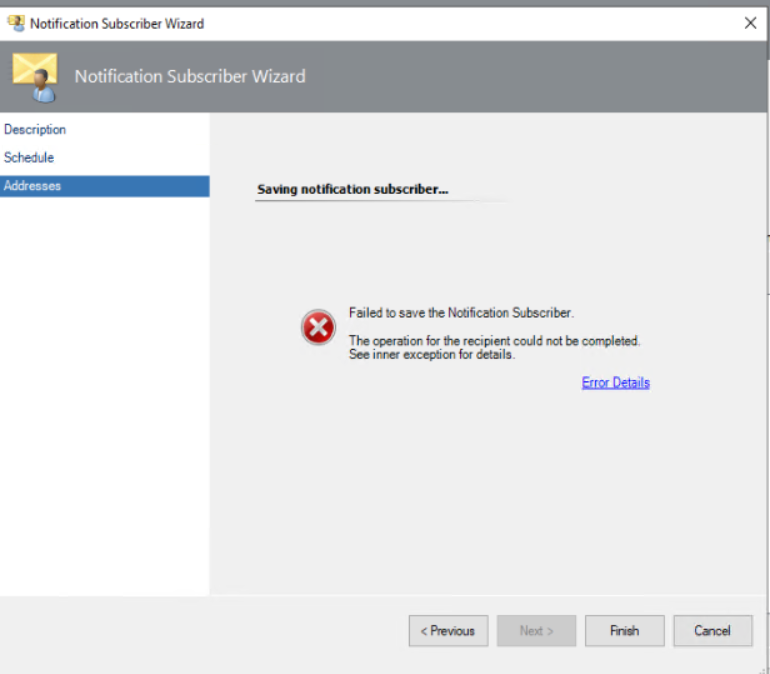Open the Error Details link
The image size is (770, 674).
[x=615, y=382]
